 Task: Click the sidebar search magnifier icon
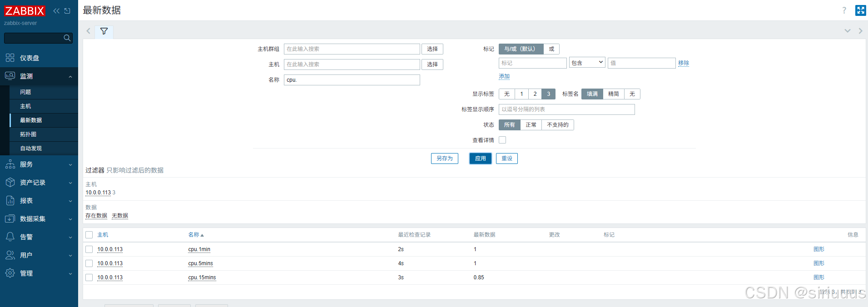[67, 38]
